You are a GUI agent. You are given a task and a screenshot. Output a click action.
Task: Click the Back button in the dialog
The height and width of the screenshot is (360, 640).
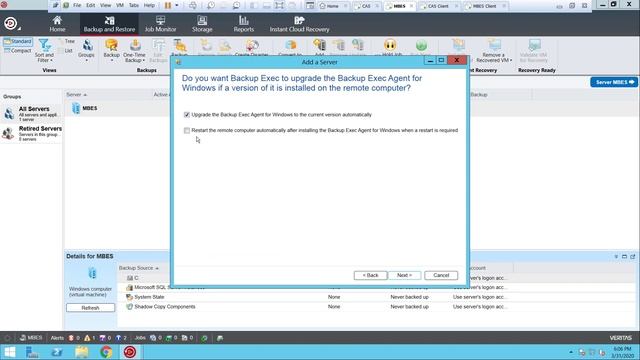(370, 275)
